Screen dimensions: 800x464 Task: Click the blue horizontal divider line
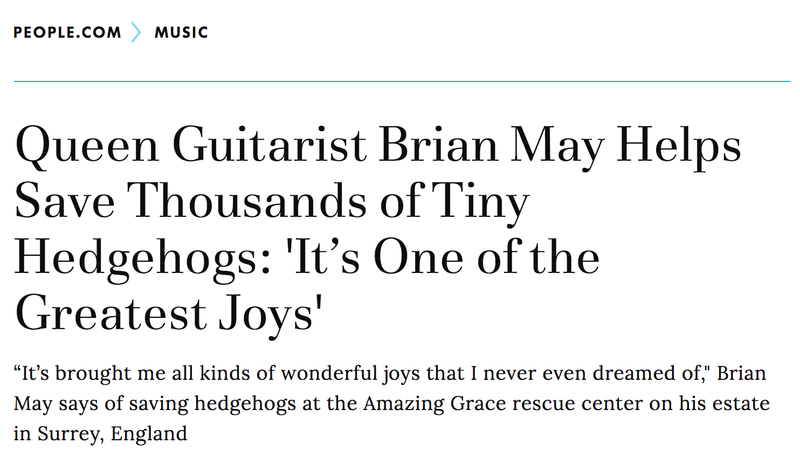click(x=402, y=81)
